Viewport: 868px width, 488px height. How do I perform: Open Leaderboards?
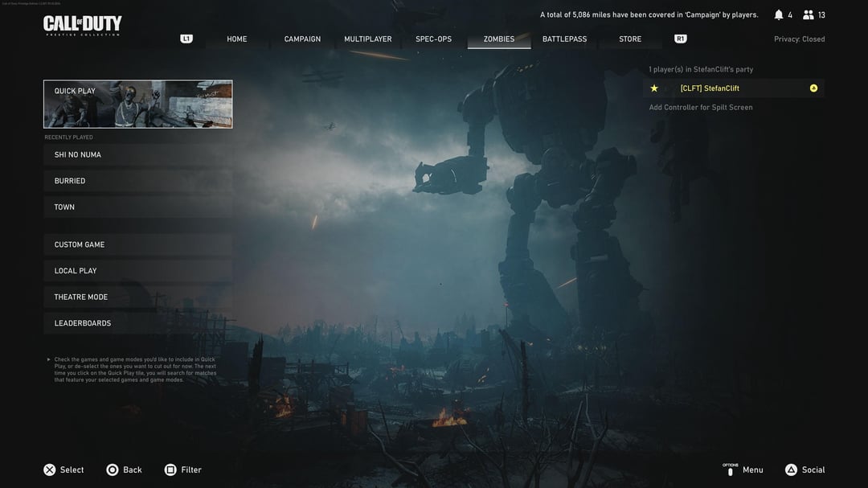coord(138,323)
